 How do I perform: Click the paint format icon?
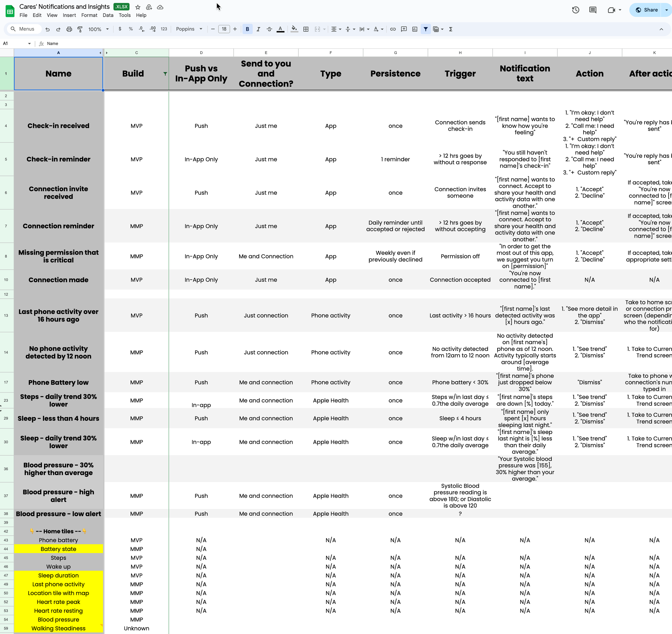(80, 29)
